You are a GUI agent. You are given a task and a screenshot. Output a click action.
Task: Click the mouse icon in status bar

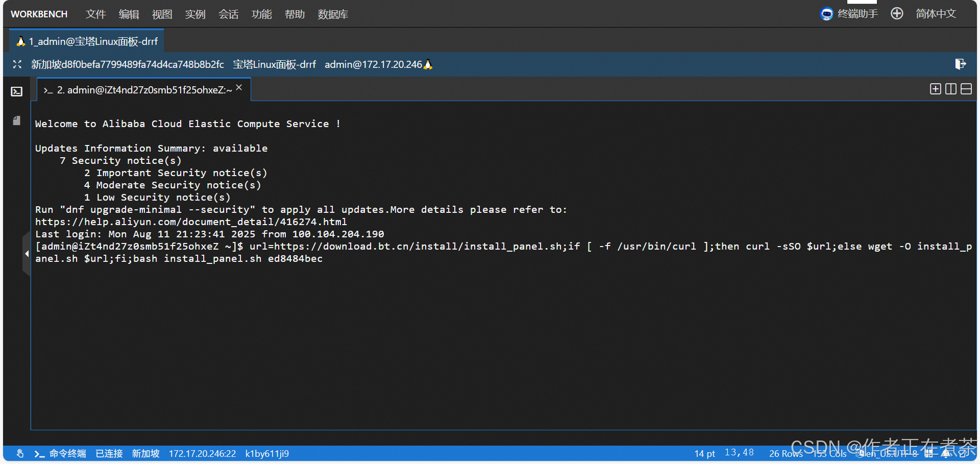[20, 453]
